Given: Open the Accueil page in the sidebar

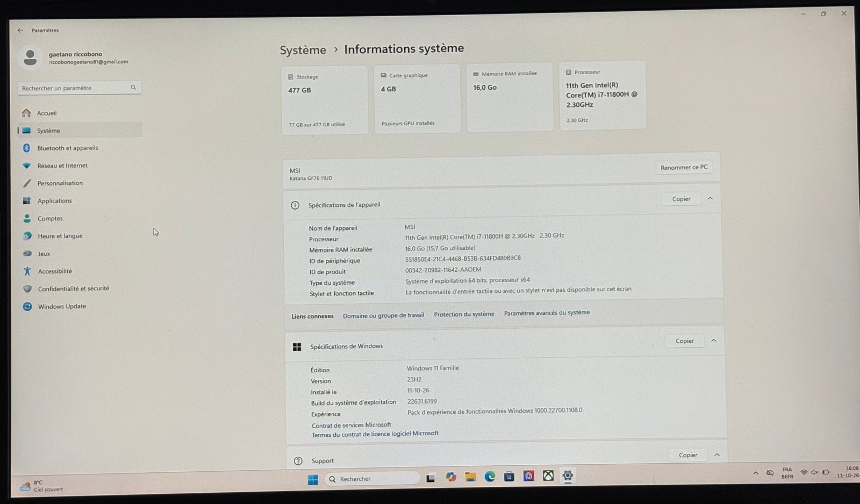Looking at the screenshot, I should tap(80, 113).
